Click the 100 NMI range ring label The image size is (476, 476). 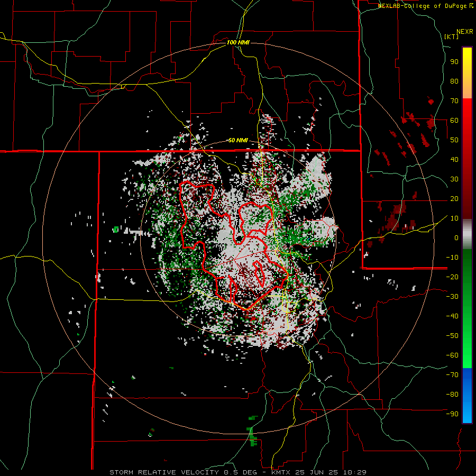click(x=238, y=42)
